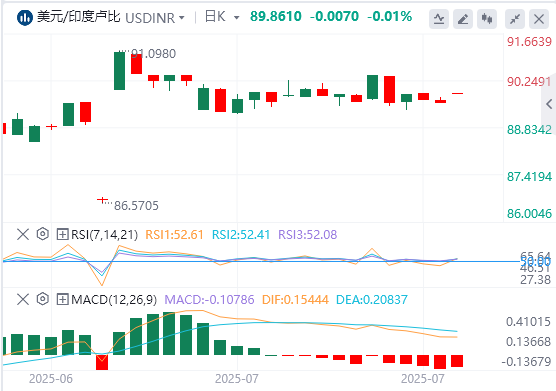Click the tall green candle at 91.0980 high
556x391 pixels.
coord(119,71)
